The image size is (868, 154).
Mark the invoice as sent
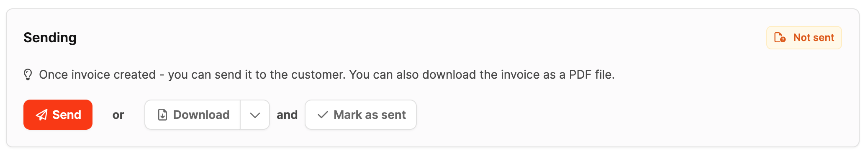click(361, 115)
